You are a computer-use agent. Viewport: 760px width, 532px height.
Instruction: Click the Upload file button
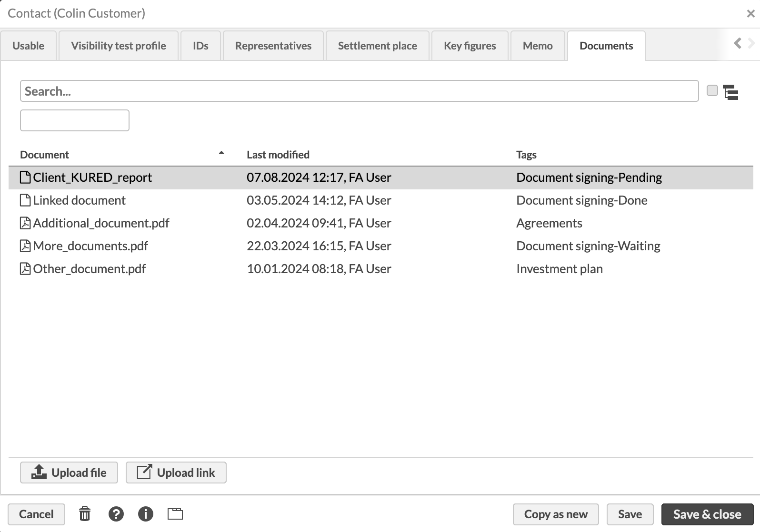click(x=69, y=473)
